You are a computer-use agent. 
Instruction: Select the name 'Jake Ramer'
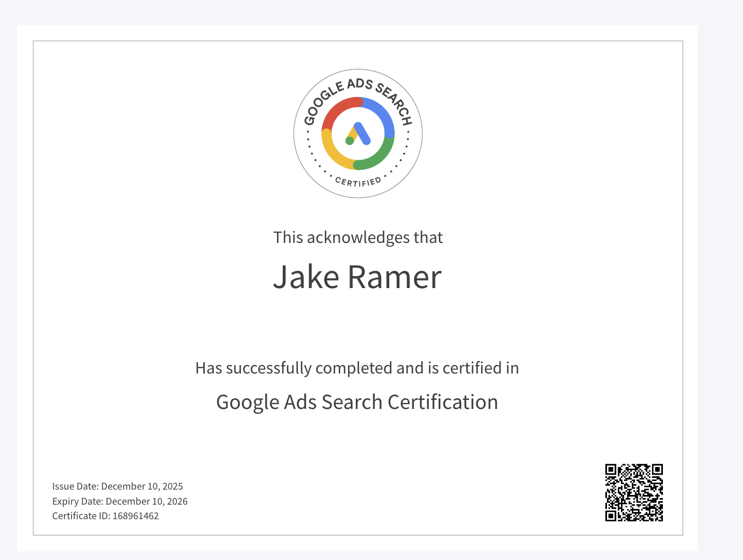(x=357, y=277)
